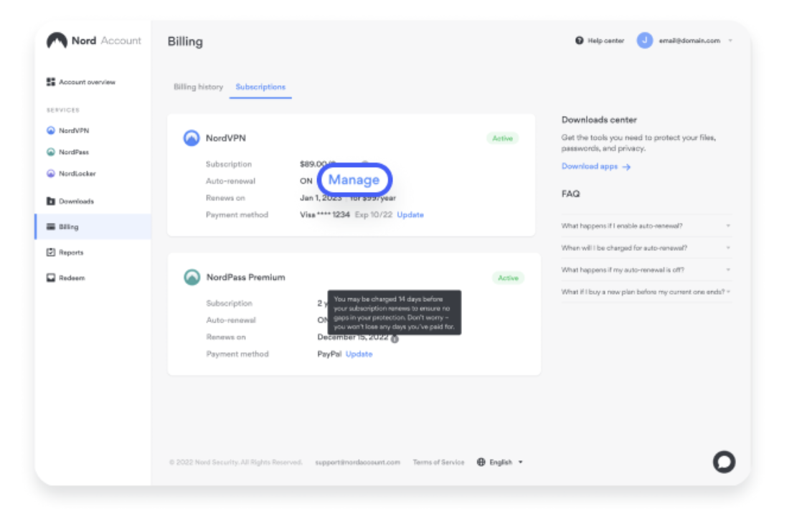Switch to Billing history tab
Image resolution: width=802 pixels, height=532 pixels.
[199, 87]
